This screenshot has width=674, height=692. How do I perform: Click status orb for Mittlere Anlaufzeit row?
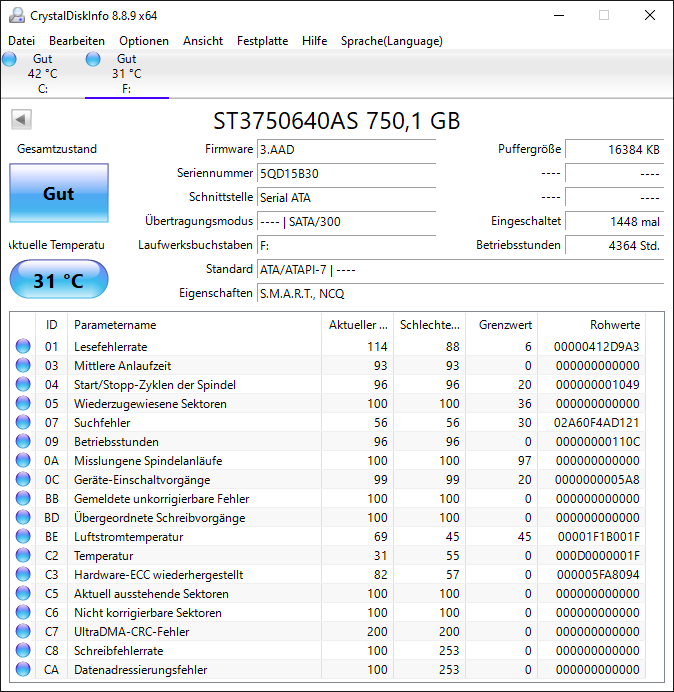point(23,365)
